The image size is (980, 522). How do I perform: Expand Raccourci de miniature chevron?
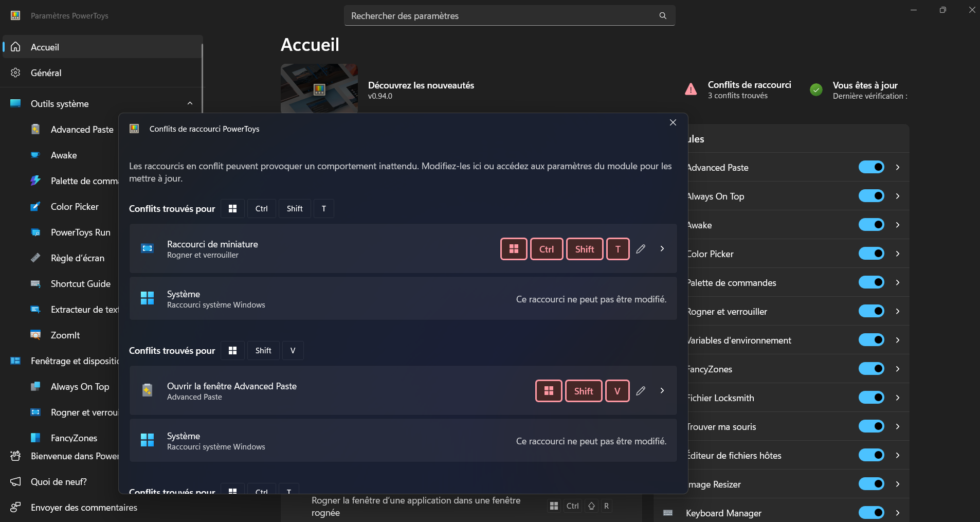(662, 249)
